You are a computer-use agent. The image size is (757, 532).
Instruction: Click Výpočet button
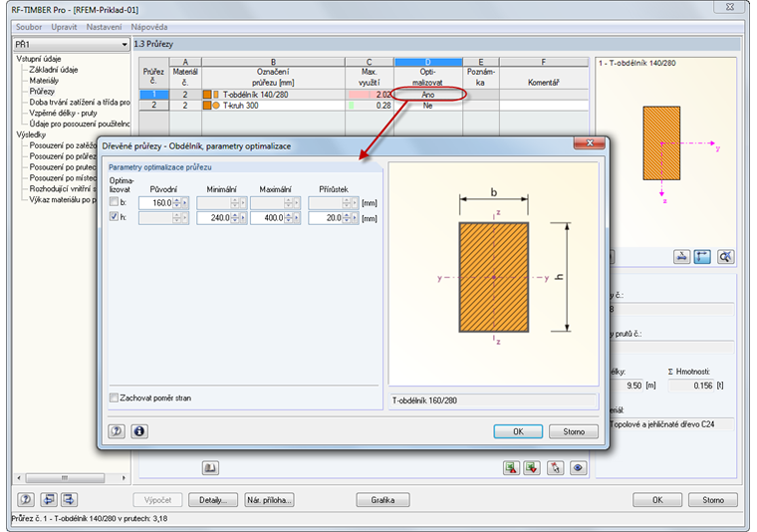pyautogui.click(x=157, y=500)
